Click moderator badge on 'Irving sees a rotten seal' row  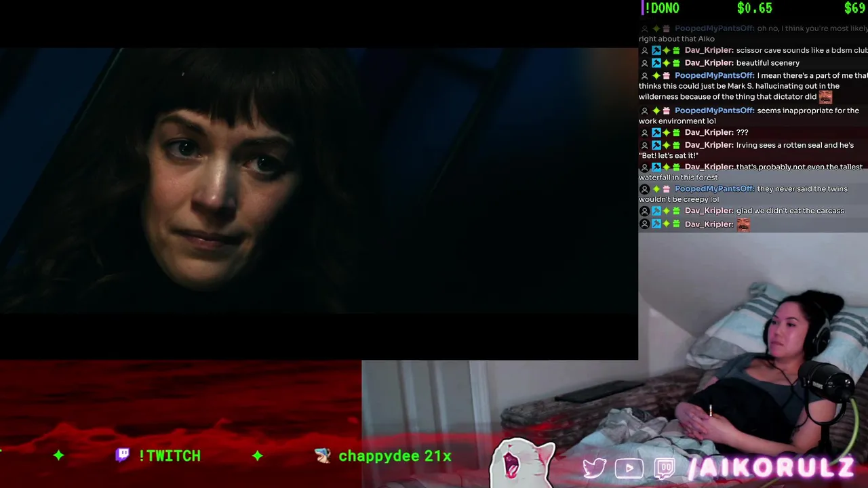coord(656,145)
